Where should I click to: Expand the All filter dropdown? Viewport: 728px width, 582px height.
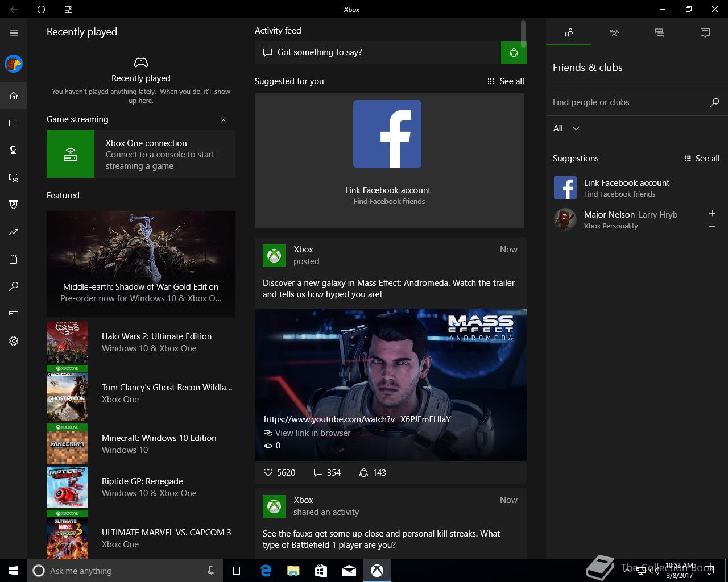pos(566,128)
